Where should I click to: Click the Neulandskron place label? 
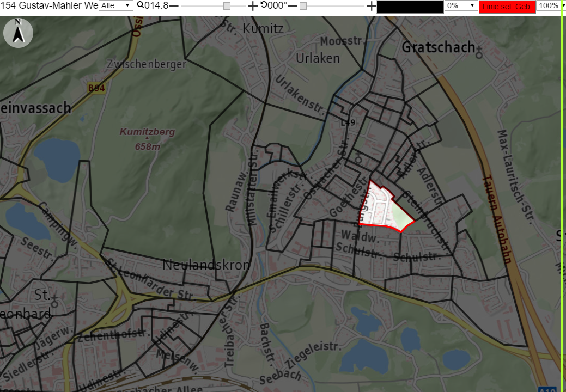pos(206,265)
